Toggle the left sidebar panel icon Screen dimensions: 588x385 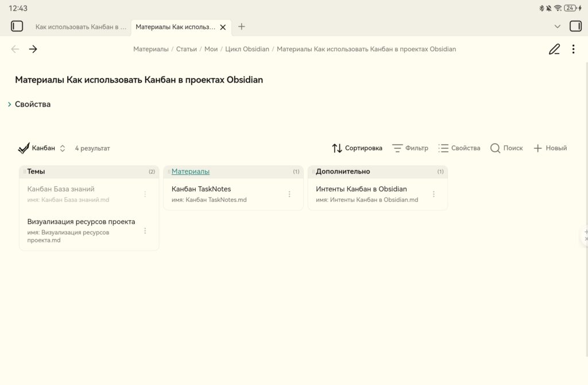pyautogui.click(x=17, y=26)
